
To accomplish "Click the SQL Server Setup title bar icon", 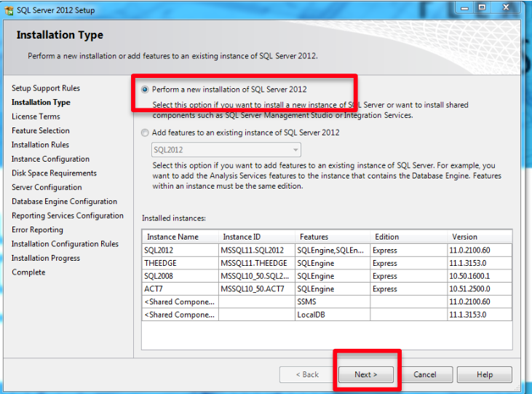I will [x=9, y=10].
